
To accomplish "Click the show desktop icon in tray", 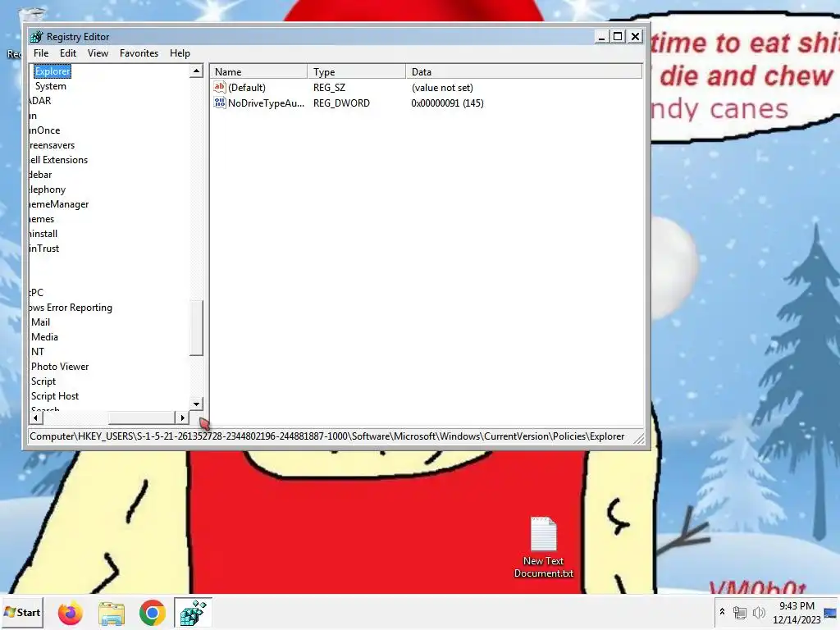I will point(832,612).
